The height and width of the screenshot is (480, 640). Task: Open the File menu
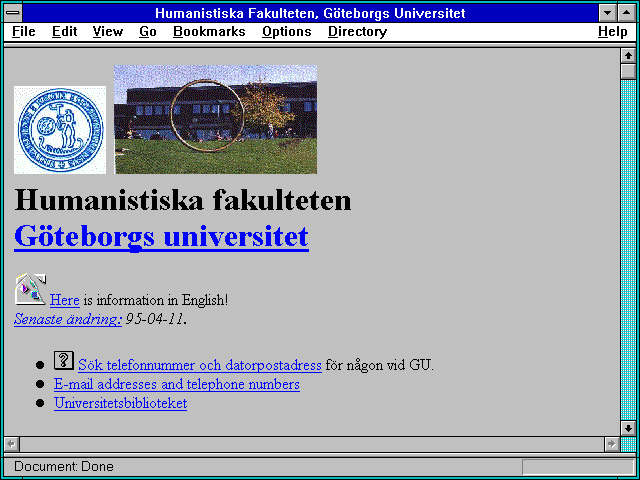(x=24, y=32)
